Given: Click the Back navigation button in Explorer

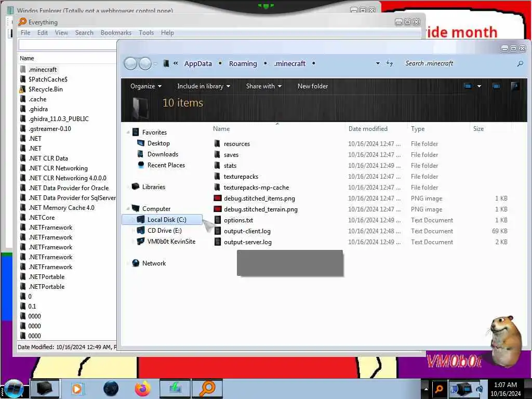Looking at the screenshot, I should point(130,63).
